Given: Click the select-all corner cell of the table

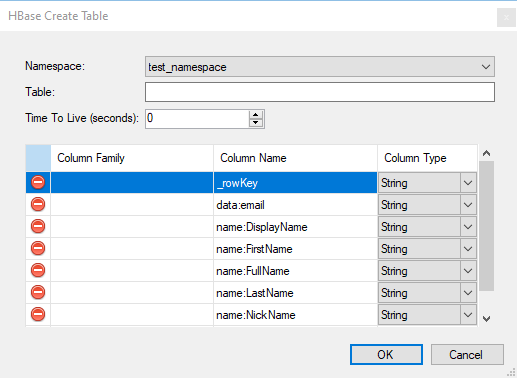Looking at the screenshot, I should pos(38,158).
